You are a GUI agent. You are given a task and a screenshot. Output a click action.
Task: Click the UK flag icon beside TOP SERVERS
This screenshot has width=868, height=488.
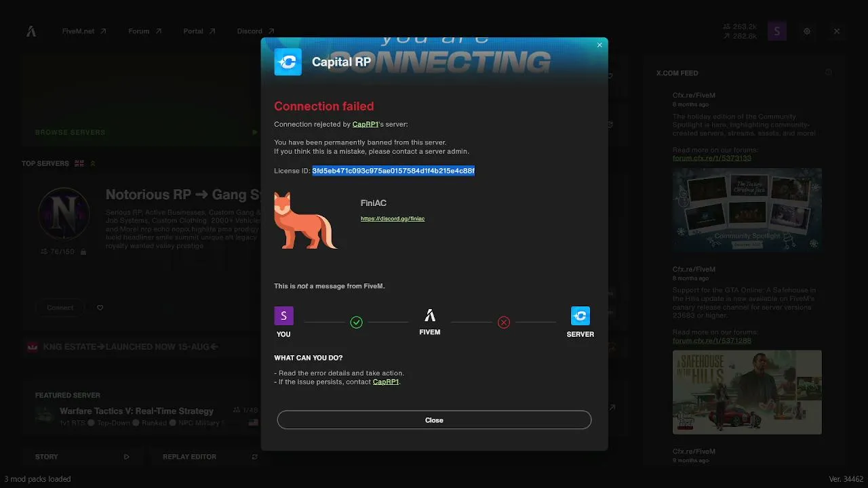pos(79,163)
